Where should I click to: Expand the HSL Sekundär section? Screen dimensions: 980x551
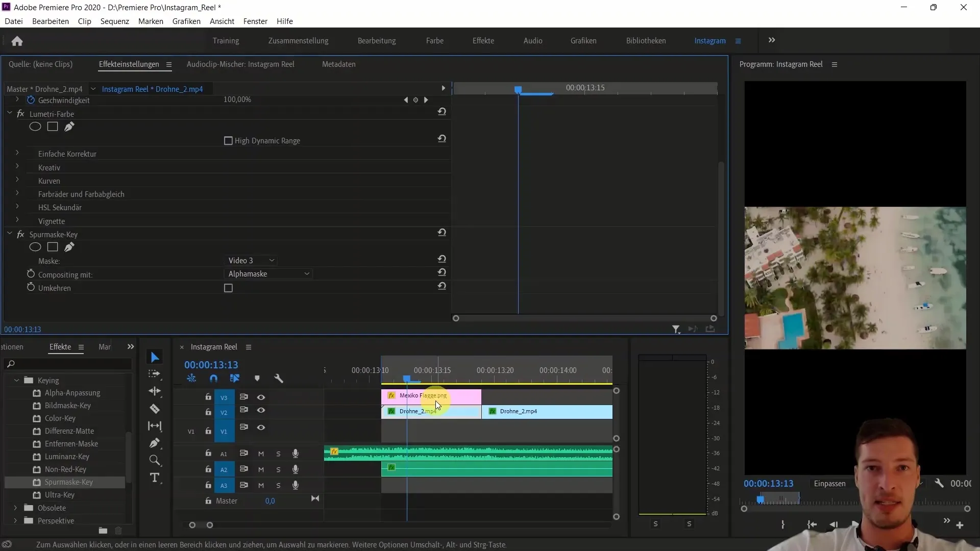point(17,207)
